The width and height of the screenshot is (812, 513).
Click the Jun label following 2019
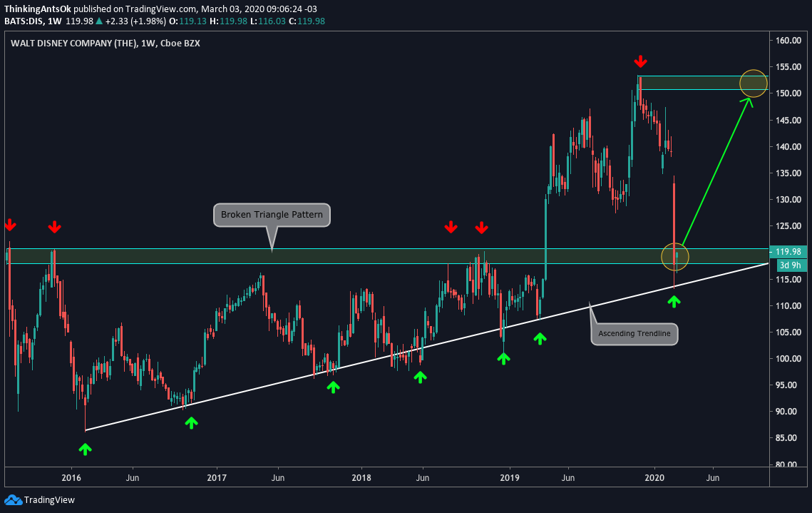(568, 478)
